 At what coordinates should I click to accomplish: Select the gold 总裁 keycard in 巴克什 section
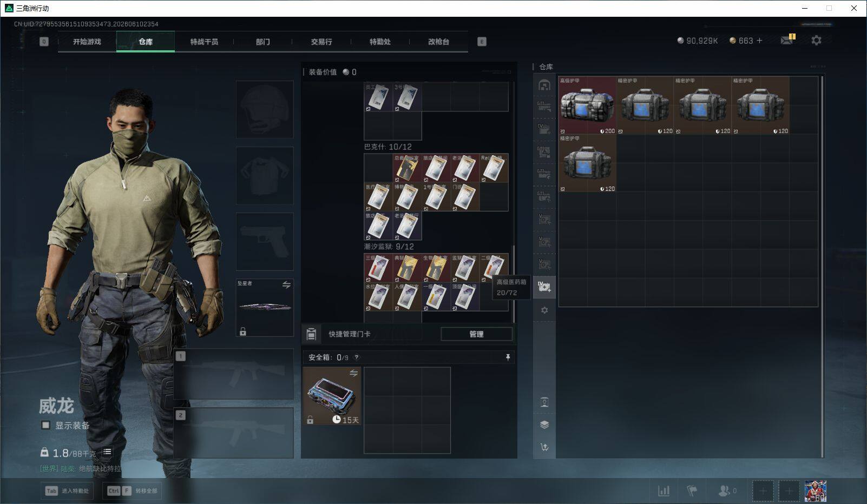407,168
